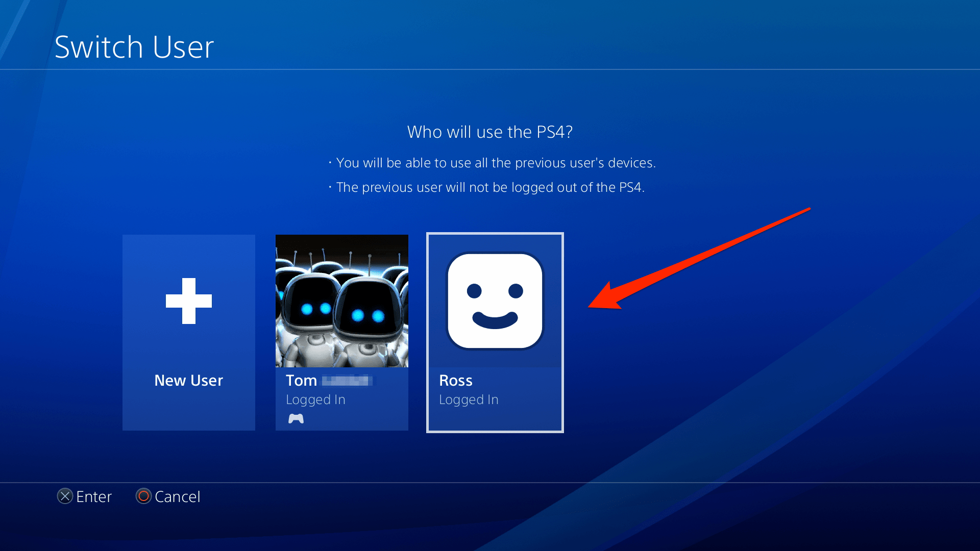Click Tom's Logged In status text

(x=315, y=399)
